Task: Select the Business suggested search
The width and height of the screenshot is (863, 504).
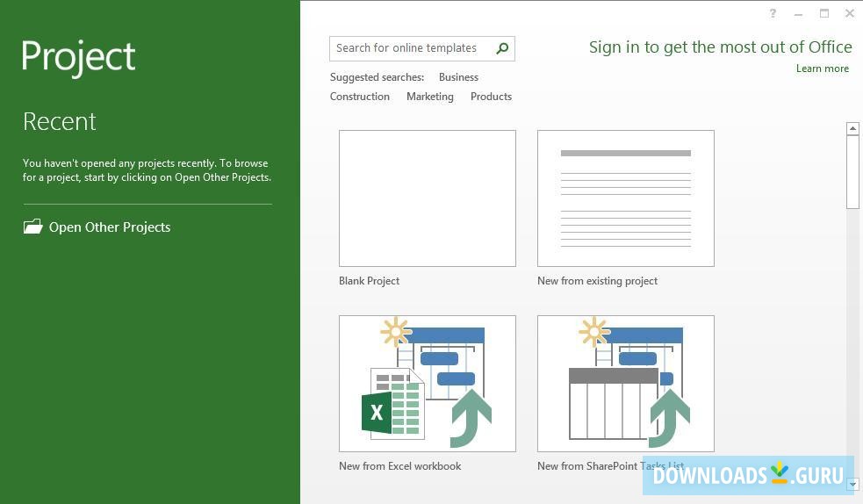Action: [458, 77]
